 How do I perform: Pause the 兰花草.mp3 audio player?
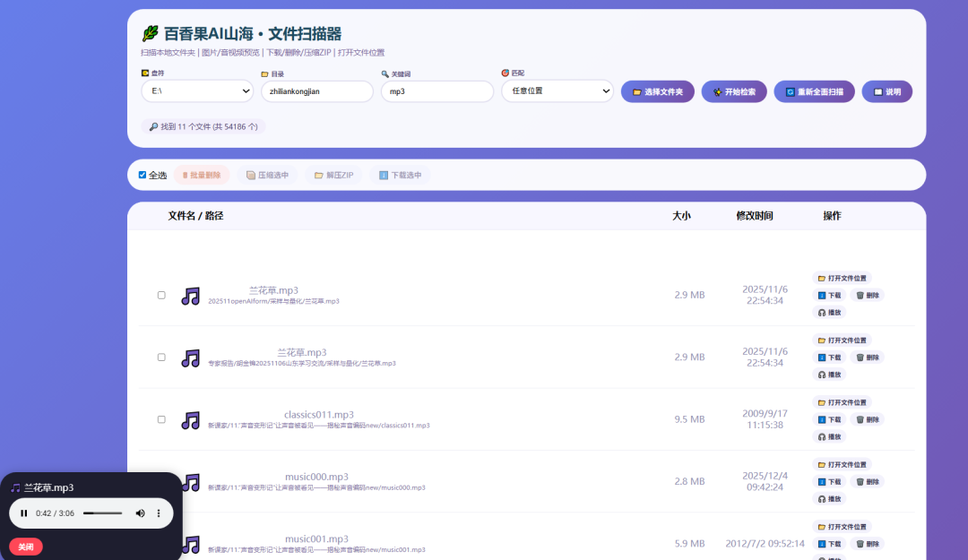coord(23,513)
